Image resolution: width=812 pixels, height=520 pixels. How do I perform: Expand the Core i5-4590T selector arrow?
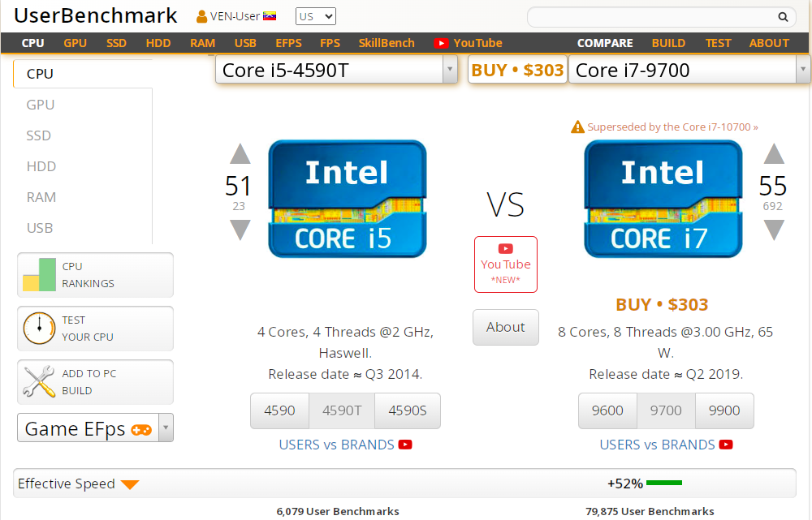450,69
